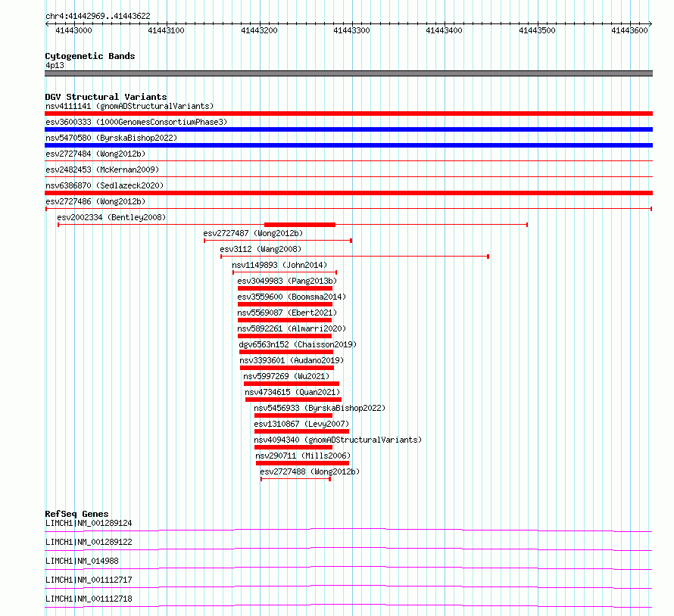Open variant esv2002334 (Bentley2008)

point(111,217)
